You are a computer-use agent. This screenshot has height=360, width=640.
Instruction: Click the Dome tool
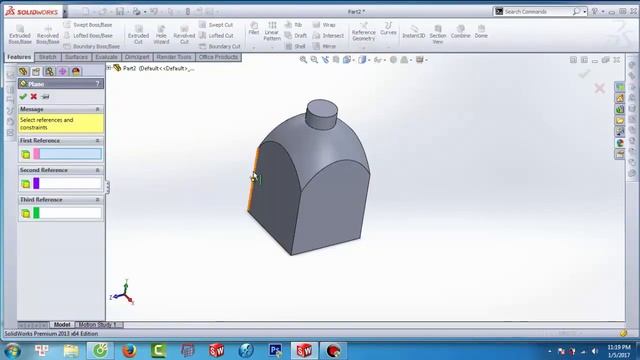pyautogui.click(x=481, y=31)
